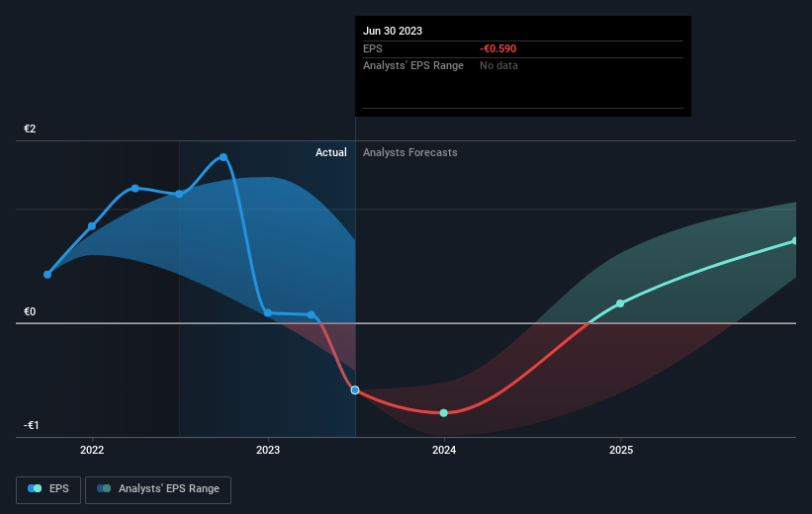
Task: Click the EPS data point at 2022 axis
Action: 92,226
